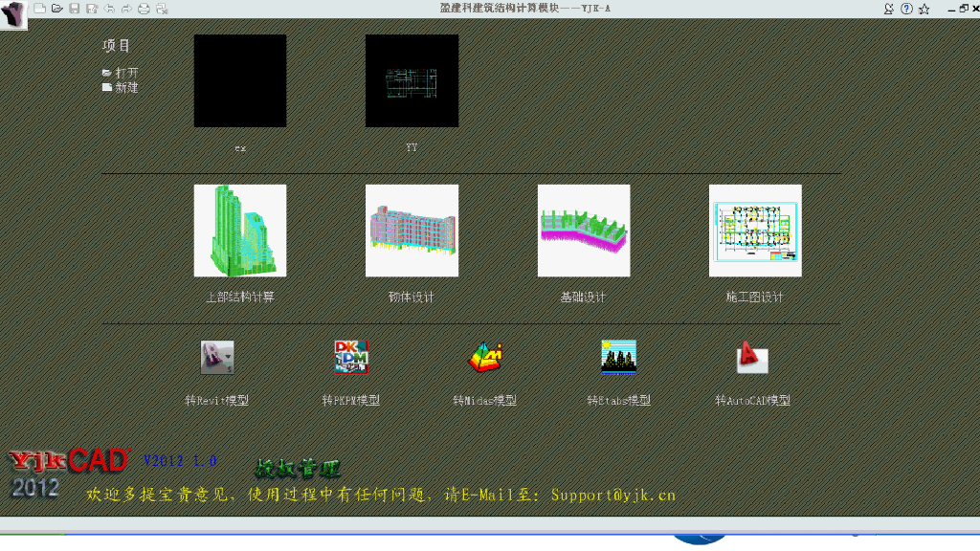Click the 转PKPM模型 label
This screenshot has width=980, height=551.
point(350,400)
